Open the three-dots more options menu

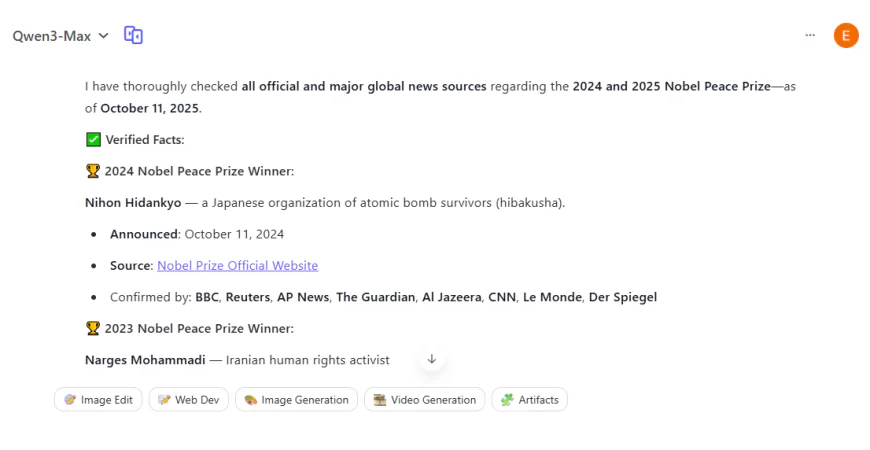pos(810,35)
